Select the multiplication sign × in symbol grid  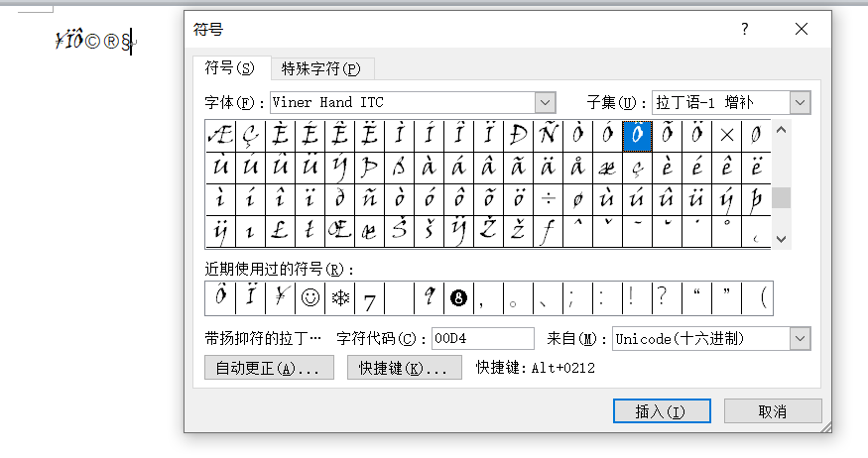pyautogui.click(x=726, y=135)
